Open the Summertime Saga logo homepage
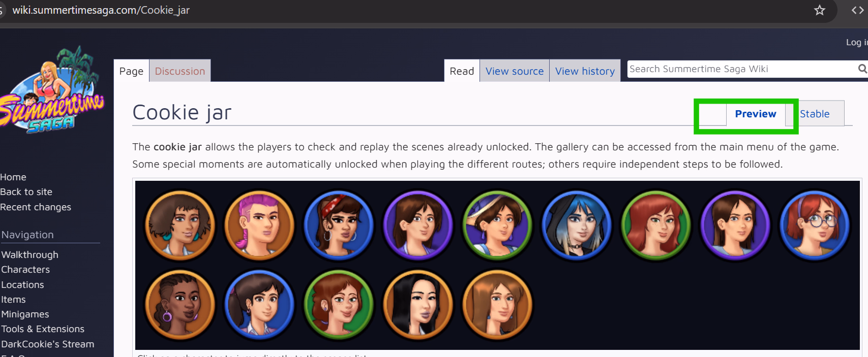868x357 pixels. pos(52,91)
